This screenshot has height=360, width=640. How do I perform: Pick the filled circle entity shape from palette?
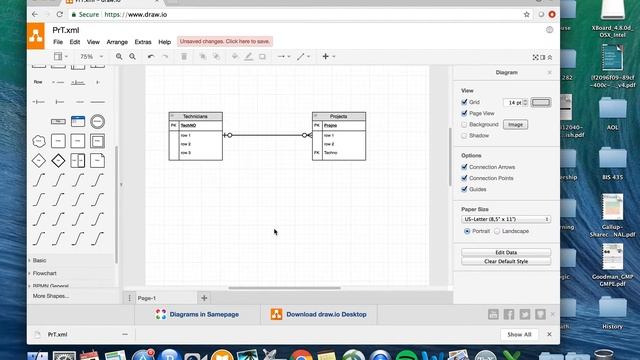coord(97,122)
